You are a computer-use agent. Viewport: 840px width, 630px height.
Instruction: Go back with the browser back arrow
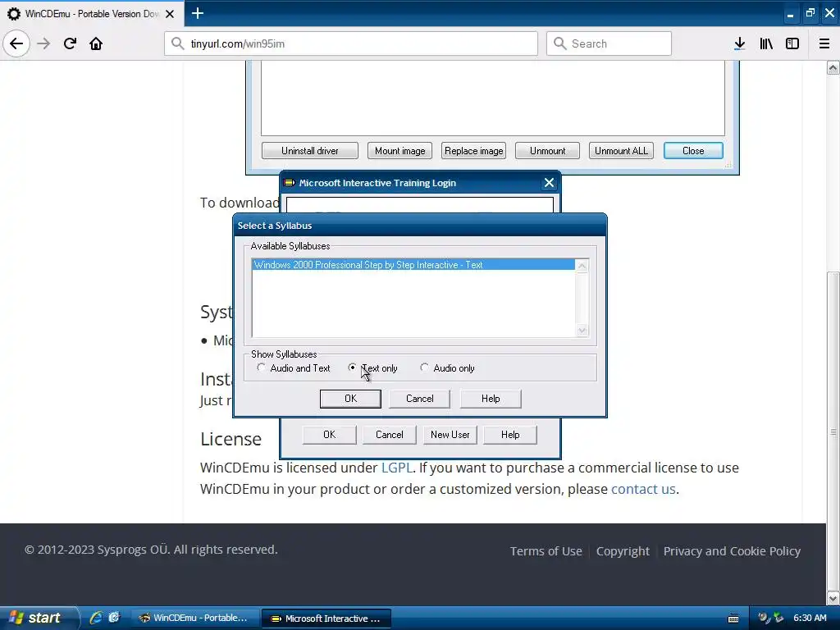pyautogui.click(x=16, y=43)
